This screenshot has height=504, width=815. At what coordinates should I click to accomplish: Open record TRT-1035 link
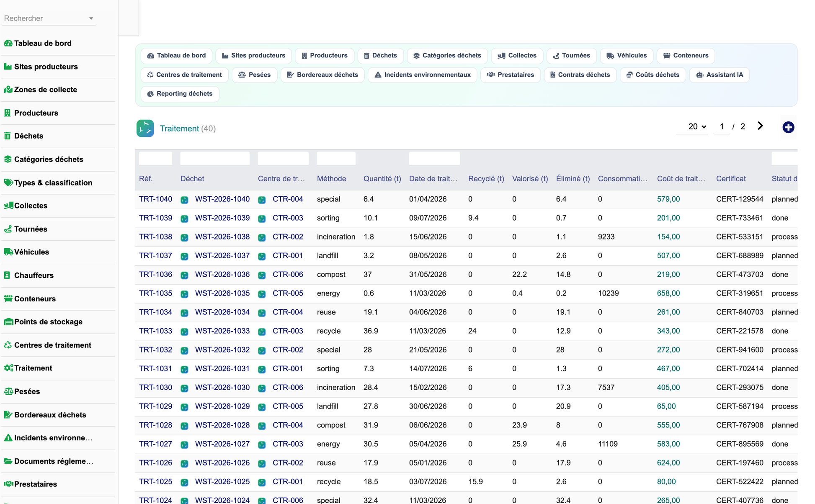[x=155, y=293]
